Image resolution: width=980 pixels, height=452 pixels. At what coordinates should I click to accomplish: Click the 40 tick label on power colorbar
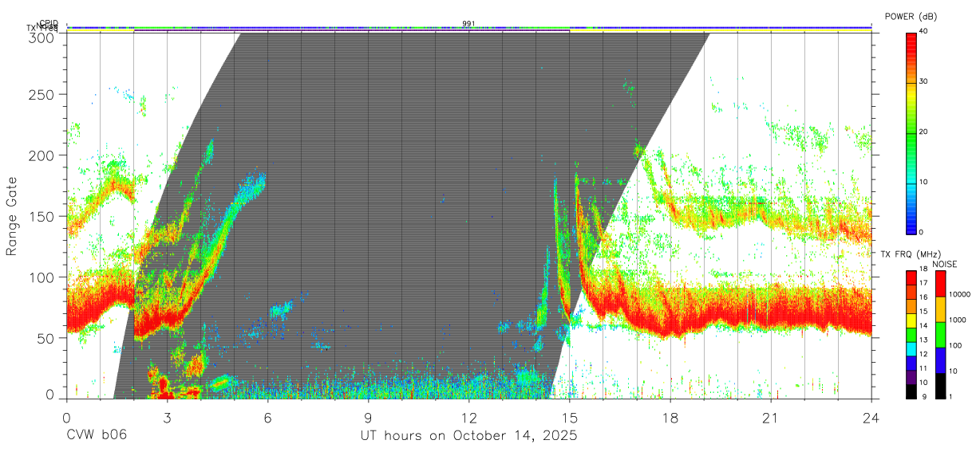(924, 32)
